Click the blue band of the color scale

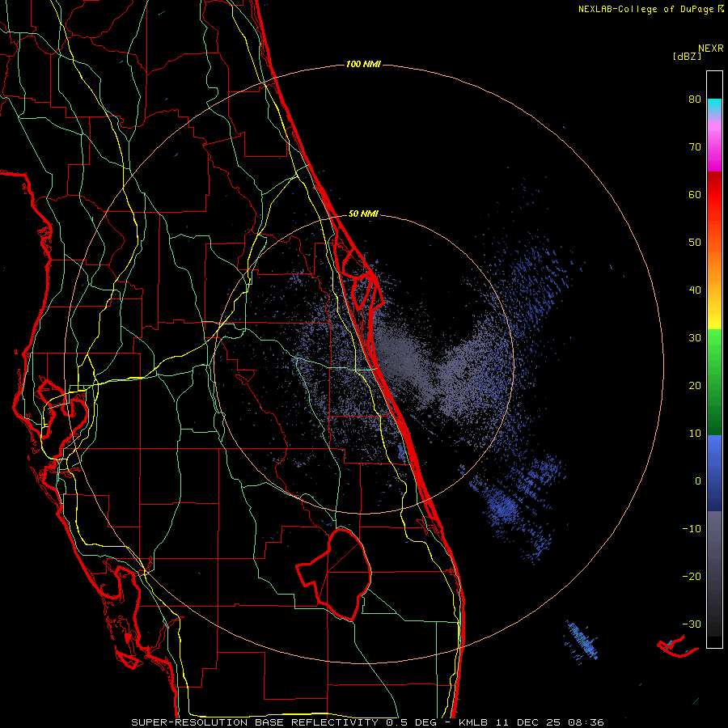pos(714,473)
